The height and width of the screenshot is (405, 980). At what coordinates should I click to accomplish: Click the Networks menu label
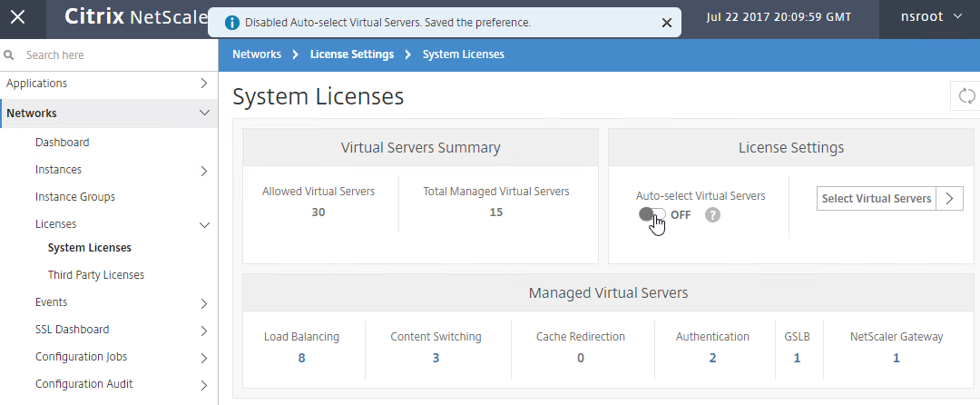[31, 114]
